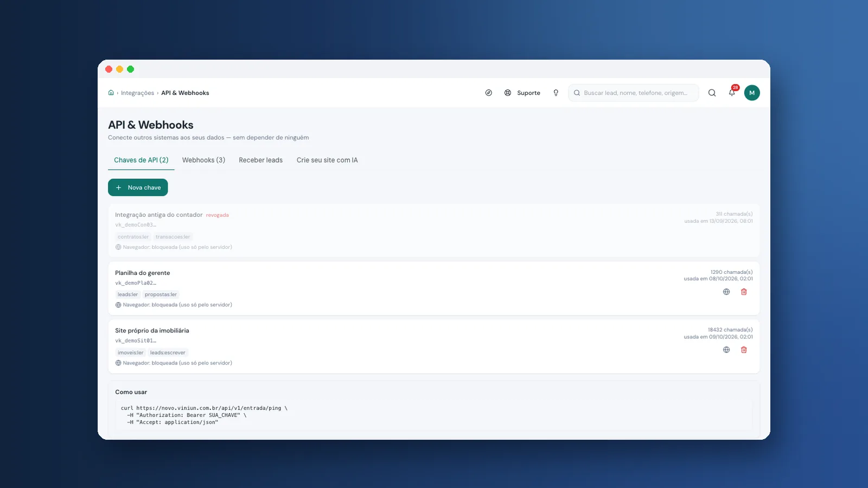Select the Planilha do gerente key name
Viewport: 868px width, 488px height.
coord(142,273)
